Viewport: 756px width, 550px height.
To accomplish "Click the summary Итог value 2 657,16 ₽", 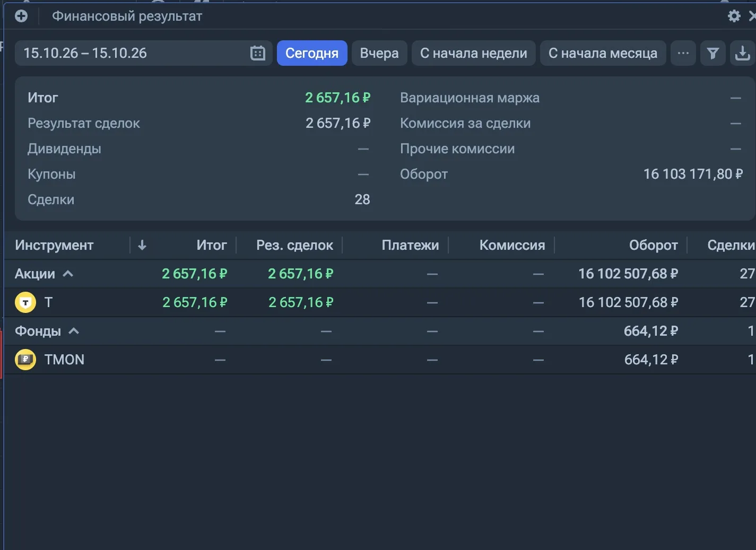I will 338,98.
